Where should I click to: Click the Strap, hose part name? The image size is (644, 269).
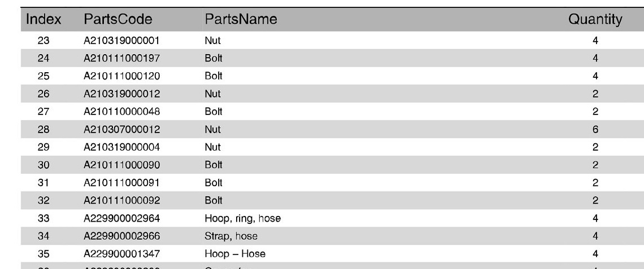tap(231, 236)
